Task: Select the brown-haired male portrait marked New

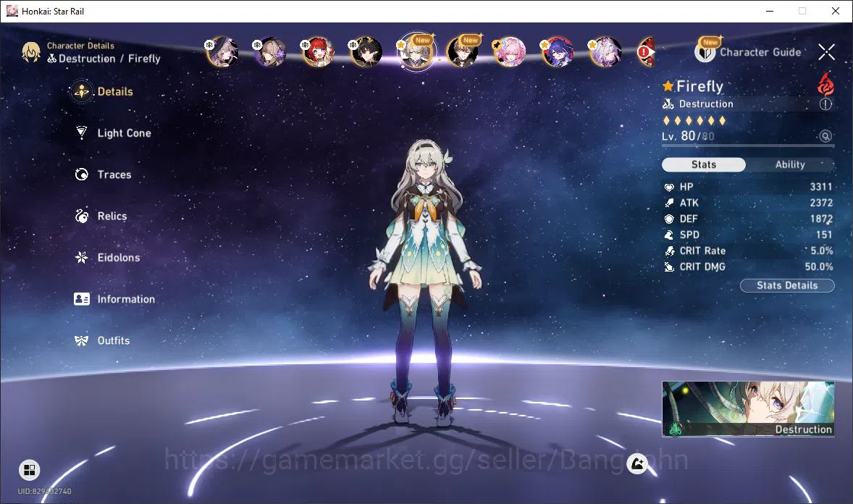Action: click(x=463, y=52)
